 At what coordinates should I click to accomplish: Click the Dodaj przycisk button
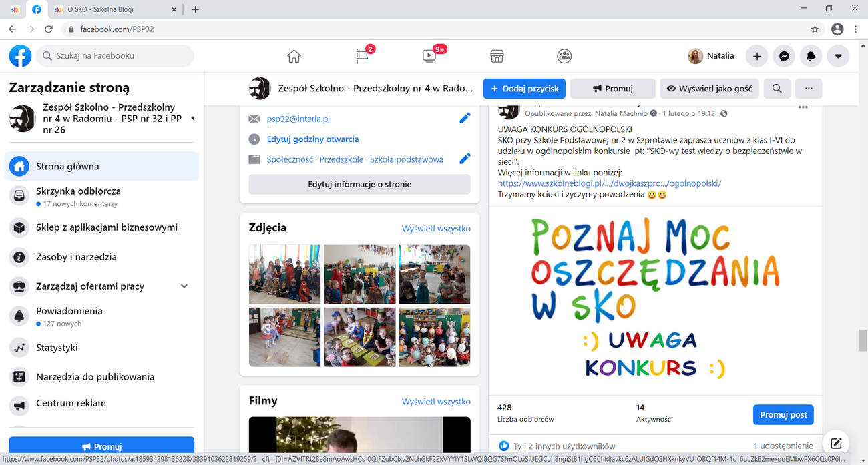point(524,89)
